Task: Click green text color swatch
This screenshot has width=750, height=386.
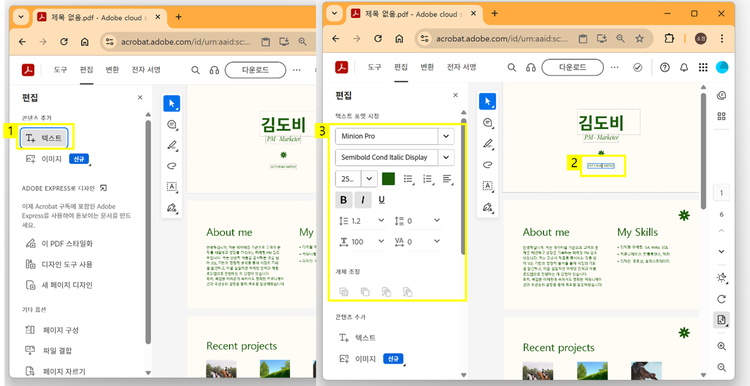Action: (388, 179)
